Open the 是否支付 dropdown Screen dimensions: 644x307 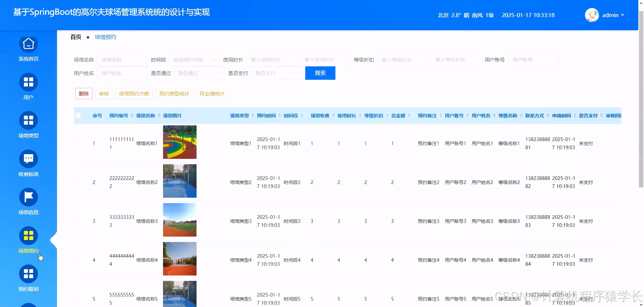(276, 73)
